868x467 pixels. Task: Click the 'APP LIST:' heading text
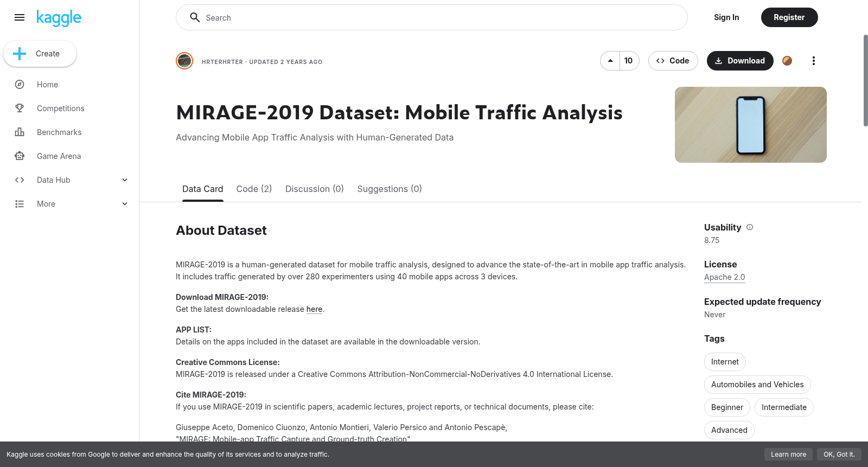click(194, 330)
